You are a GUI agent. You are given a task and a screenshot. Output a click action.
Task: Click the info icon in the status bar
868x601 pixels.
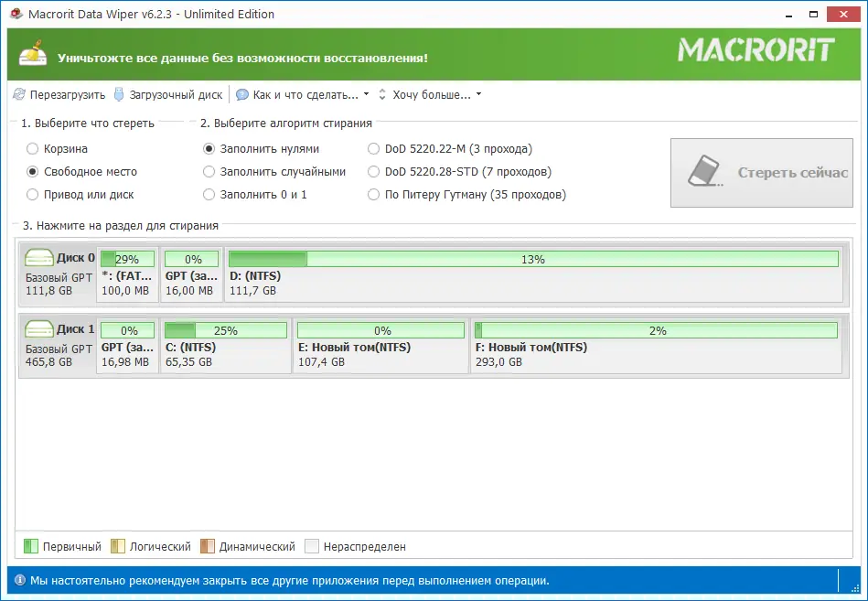pyautogui.click(x=21, y=580)
